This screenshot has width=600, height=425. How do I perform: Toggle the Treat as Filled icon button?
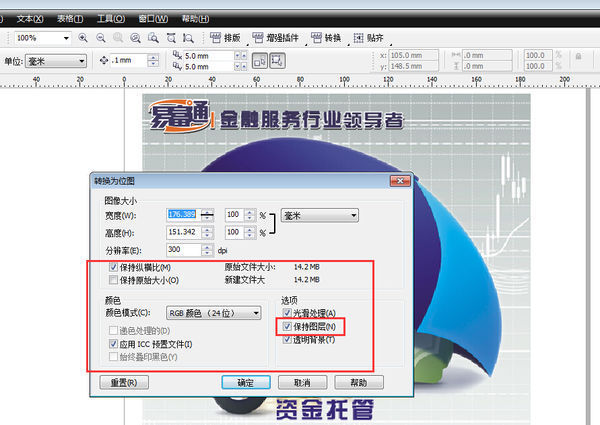[x=260, y=60]
